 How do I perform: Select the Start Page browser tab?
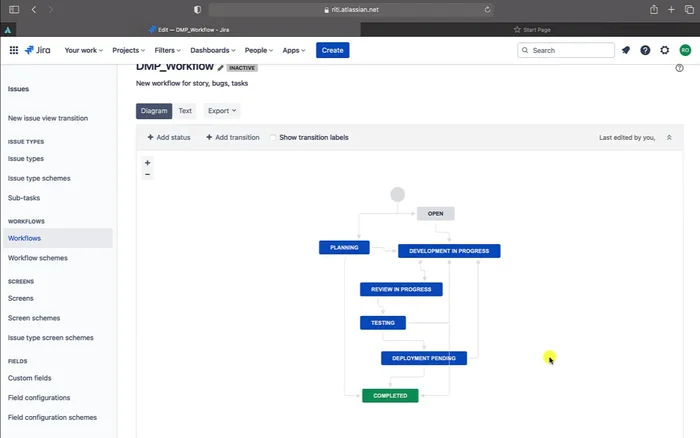(x=530, y=30)
